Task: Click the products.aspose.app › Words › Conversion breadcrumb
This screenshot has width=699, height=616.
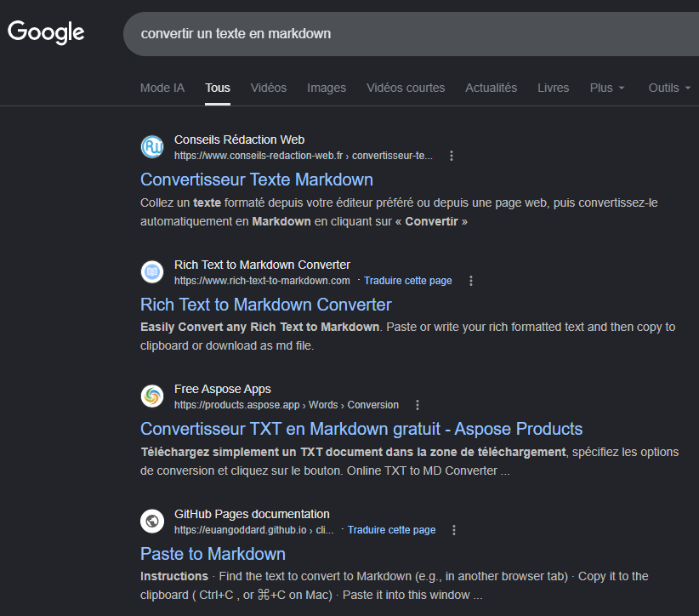Action: [x=287, y=405]
